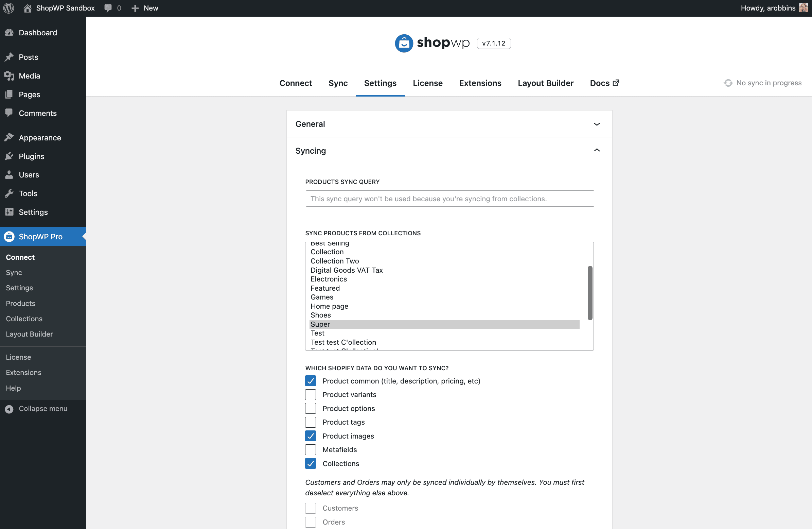Open Products in ShopWP submenu
Screen dimensions: 812x529
click(20, 303)
